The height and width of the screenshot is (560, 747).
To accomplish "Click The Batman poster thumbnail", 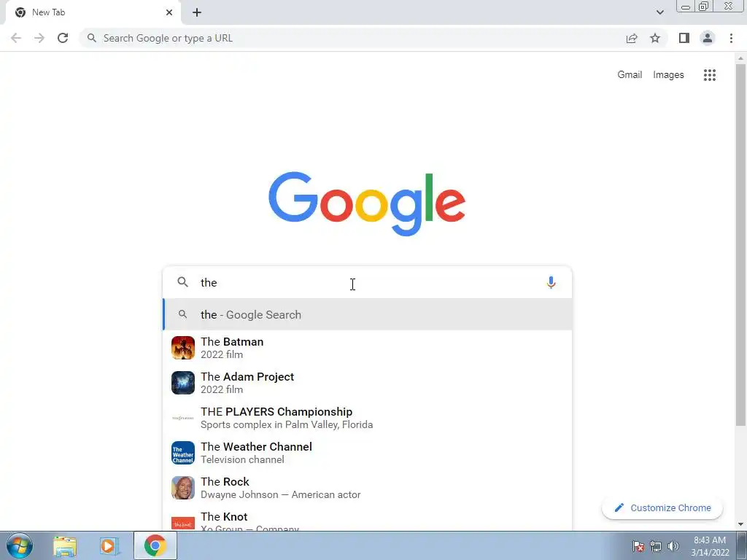I will pos(183,348).
